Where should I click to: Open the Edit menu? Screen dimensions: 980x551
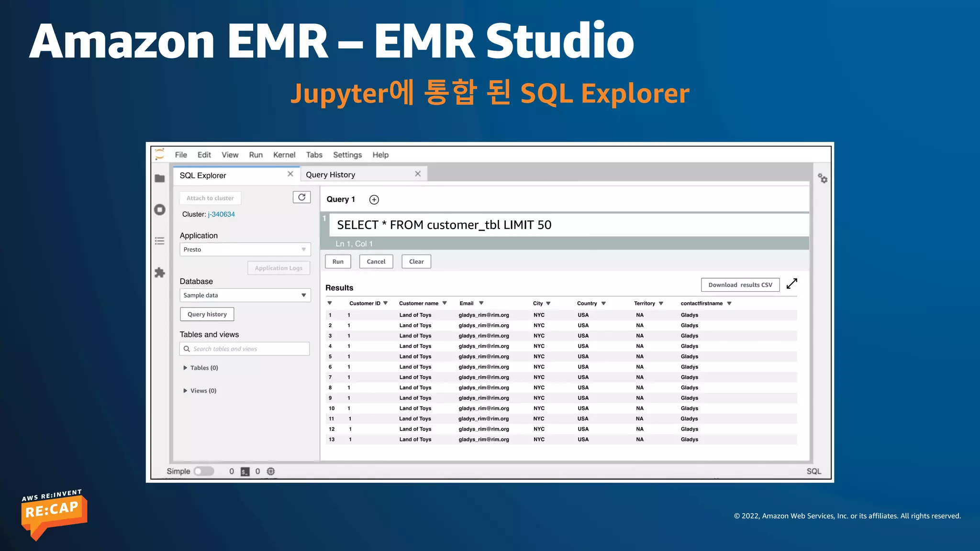[x=204, y=155]
